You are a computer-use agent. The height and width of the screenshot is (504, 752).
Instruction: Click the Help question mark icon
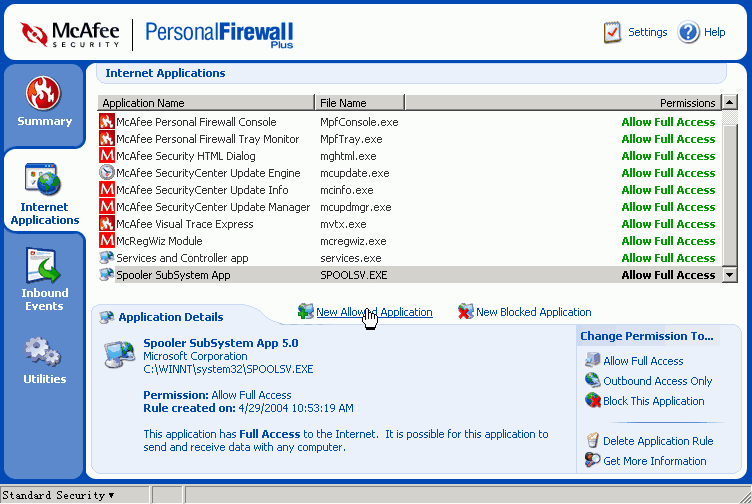point(688,32)
